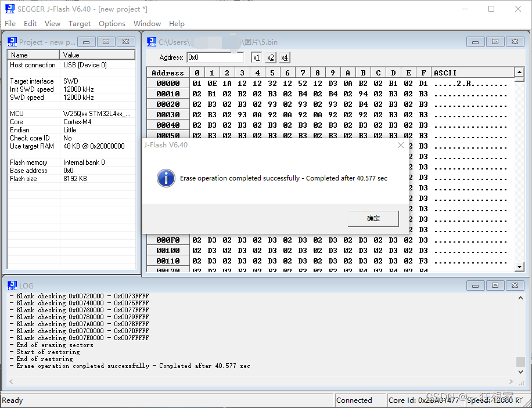Click the ASCII column header in hex view
This screenshot has width=532, height=408.
click(473, 73)
